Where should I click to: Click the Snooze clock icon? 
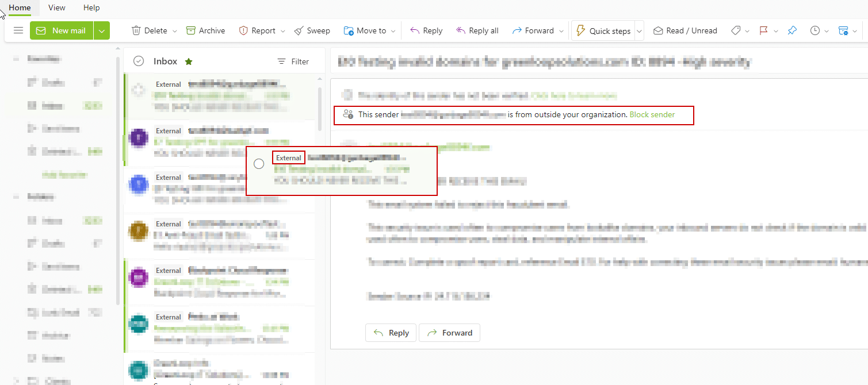[815, 30]
